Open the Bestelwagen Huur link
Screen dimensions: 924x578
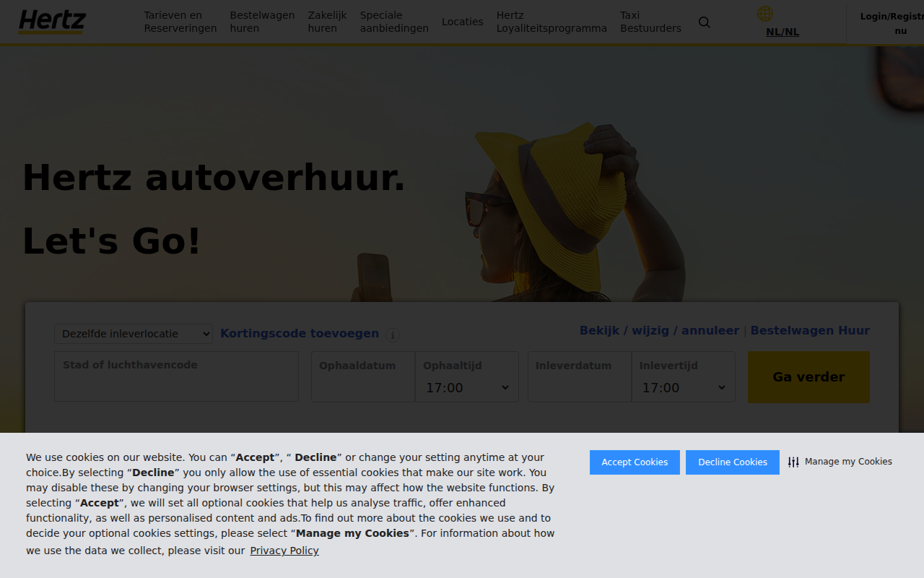(810, 330)
